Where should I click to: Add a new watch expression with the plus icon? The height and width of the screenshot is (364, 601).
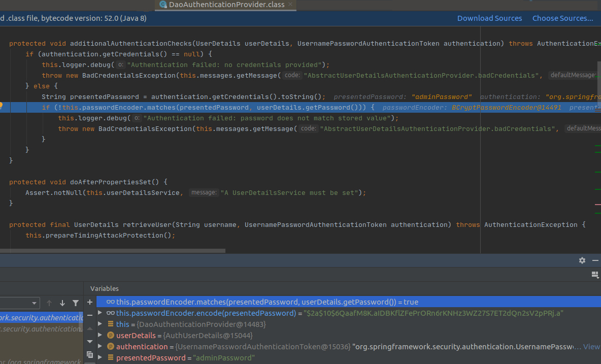90,303
